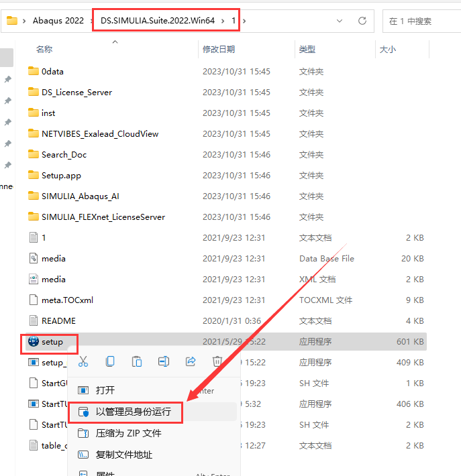Click the media Data Base File icon
Image resolution: width=461 pixels, height=476 pixels.
pos(34,258)
